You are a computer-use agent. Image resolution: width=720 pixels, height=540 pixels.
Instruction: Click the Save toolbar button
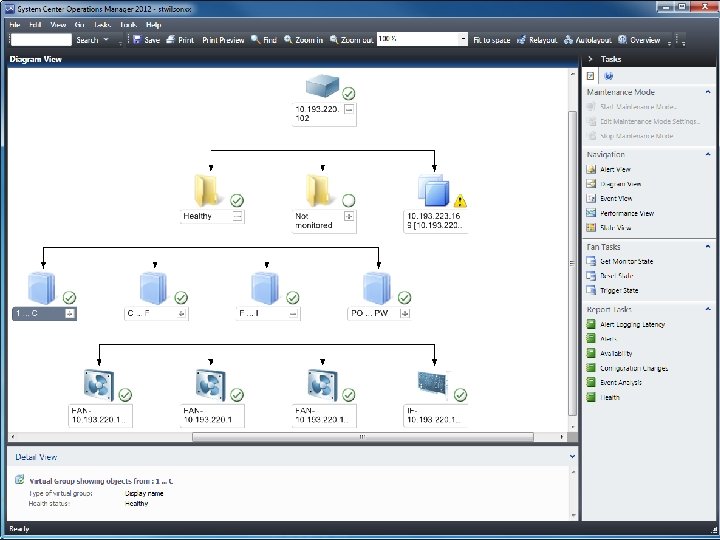point(146,40)
